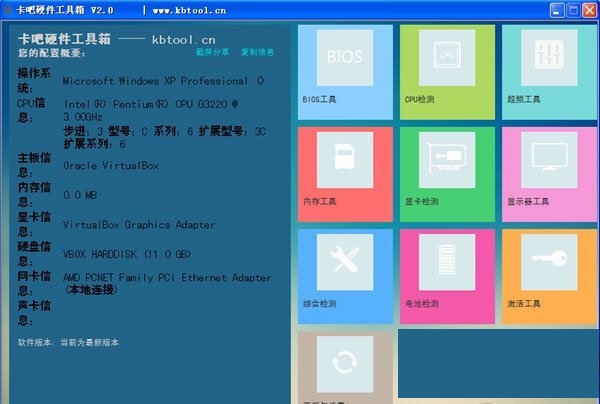Click the circular refresh arrows tile
This screenshot has width=600, height=404.
tap(345, 368)
